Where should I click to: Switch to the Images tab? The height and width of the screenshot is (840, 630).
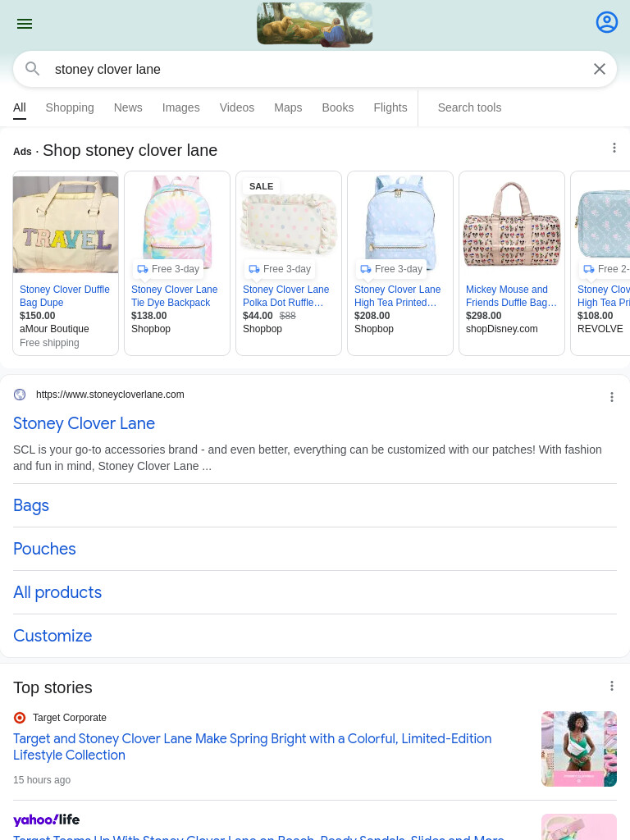181,107
